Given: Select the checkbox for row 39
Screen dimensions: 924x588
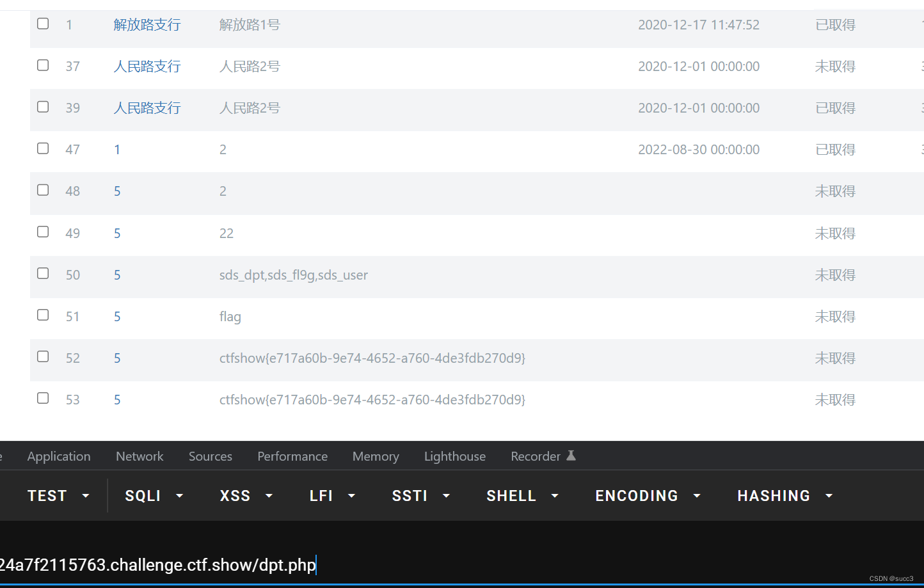Looking at the screenshot, I should point(43,107).
